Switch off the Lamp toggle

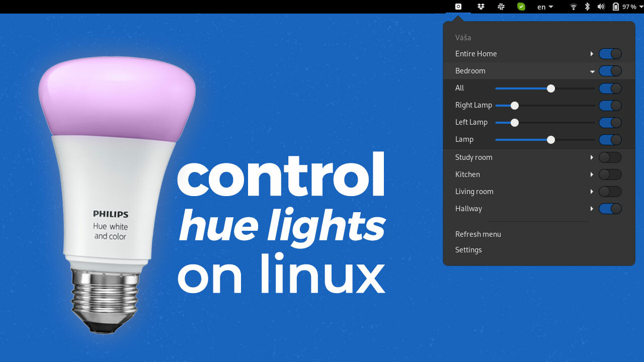point(610,140)
